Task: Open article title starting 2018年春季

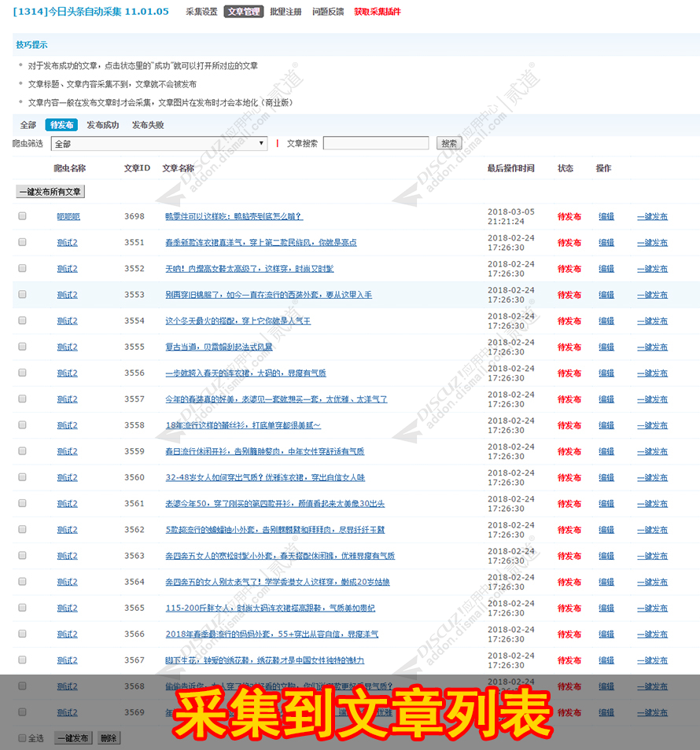Action: click(272, 634)
